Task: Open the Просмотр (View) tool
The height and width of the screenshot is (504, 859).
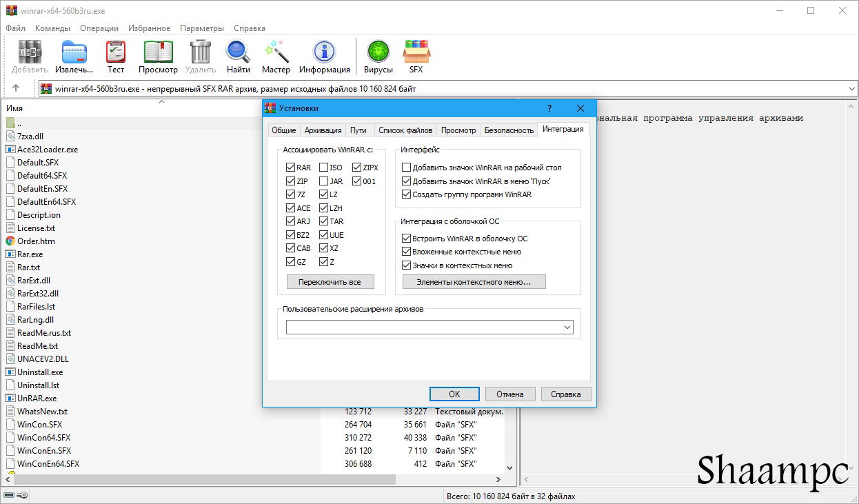Action: tap(158, 55)
